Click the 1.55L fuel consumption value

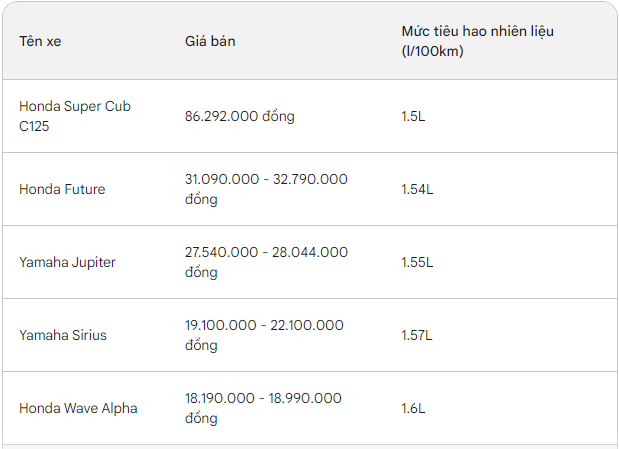coord(417,262)
